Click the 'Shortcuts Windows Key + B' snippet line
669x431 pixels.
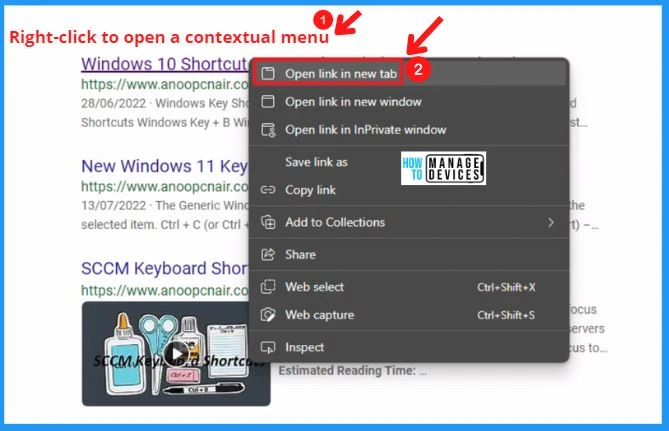165,122
